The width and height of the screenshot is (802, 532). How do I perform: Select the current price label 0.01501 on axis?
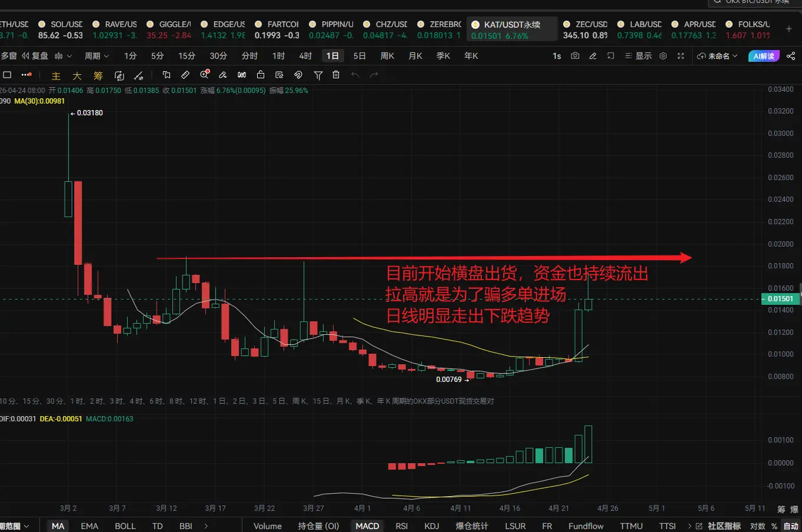click(780, 299)
